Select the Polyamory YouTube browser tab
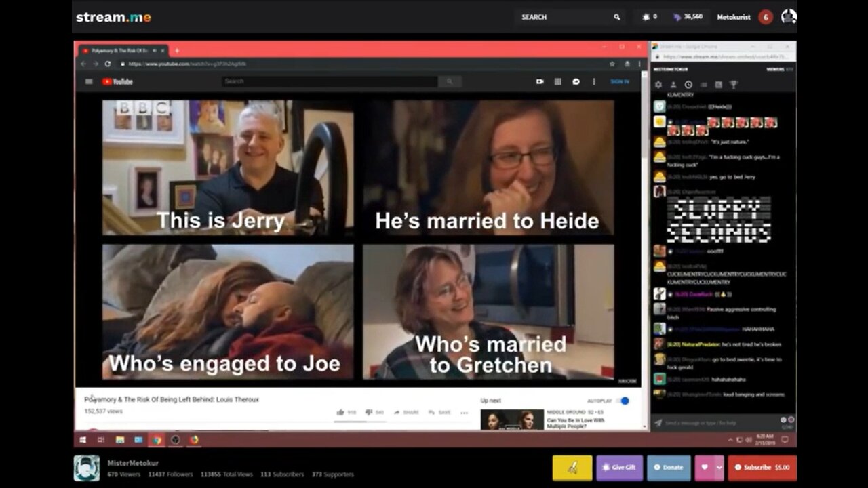The width and height of the screenshot is (868, 488). tap(122, 50)
